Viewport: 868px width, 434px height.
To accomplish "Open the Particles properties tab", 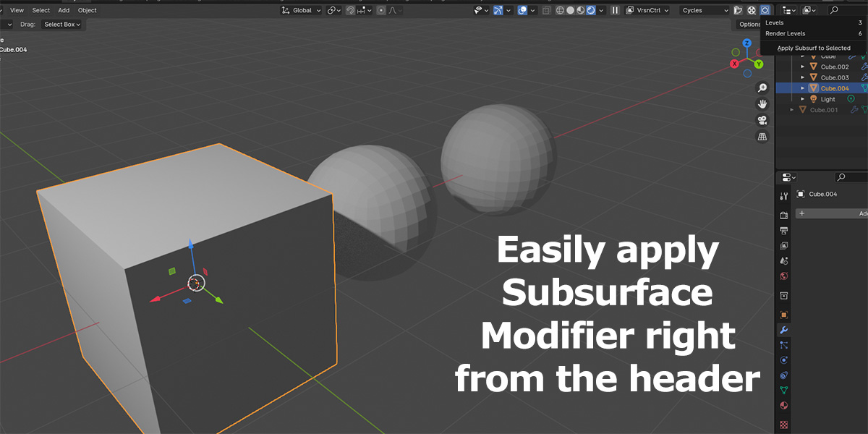I will tap(784, 345).
